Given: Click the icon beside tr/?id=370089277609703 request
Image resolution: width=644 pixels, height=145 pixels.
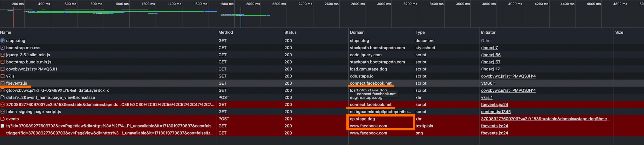Looking at the screenshot, I should click(2, 126).
